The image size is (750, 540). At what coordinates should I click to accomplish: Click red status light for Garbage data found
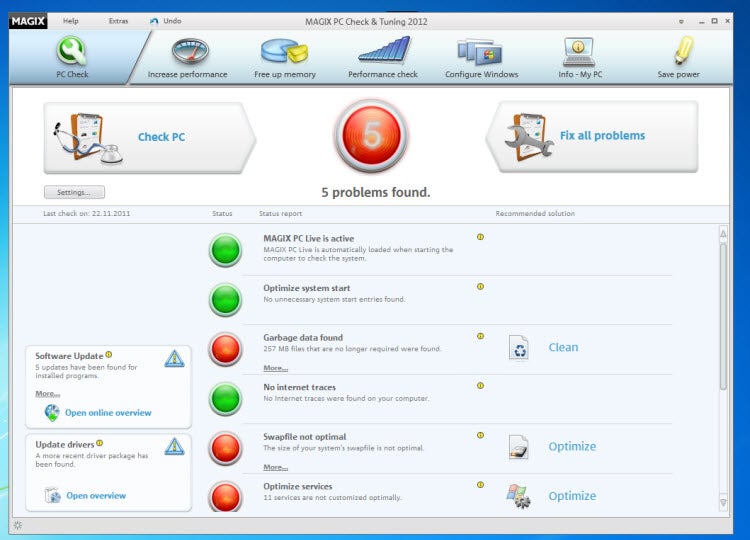[x=225, y=349]
